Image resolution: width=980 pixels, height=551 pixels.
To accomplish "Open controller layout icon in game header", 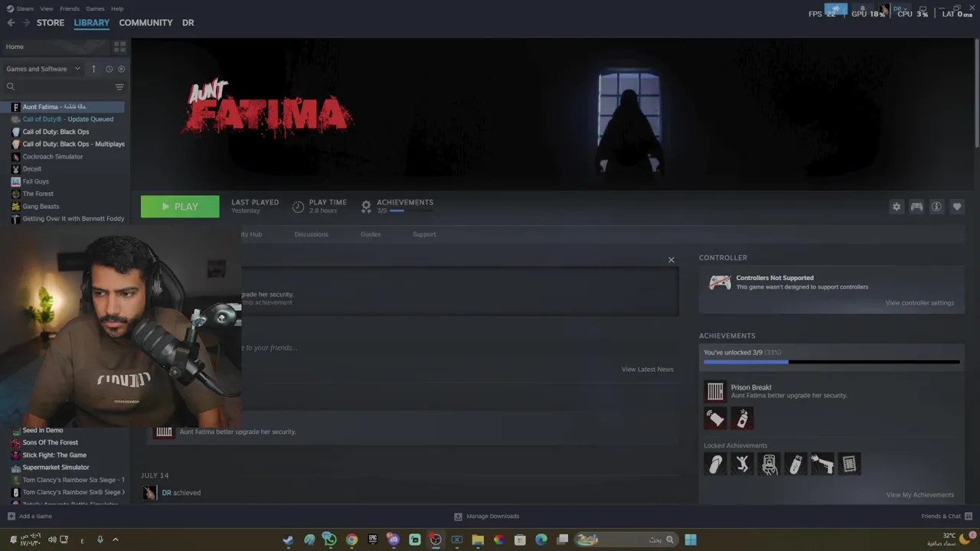I will tap(916, 207).
